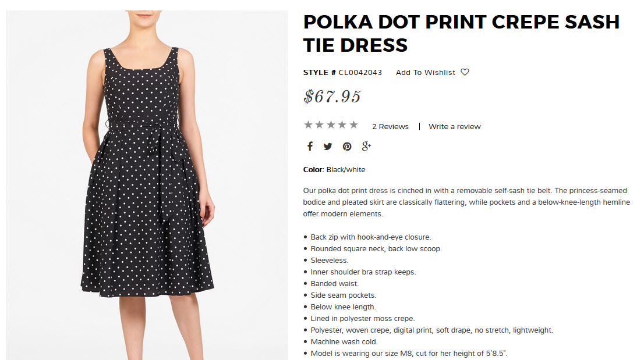Share via the Google Plus icon

pos(366,147)
